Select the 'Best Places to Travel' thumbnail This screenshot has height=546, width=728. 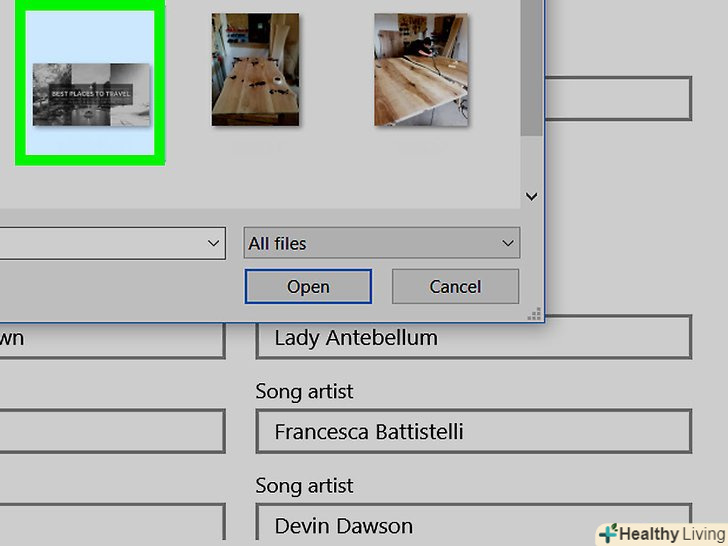(x=91, y=94)
